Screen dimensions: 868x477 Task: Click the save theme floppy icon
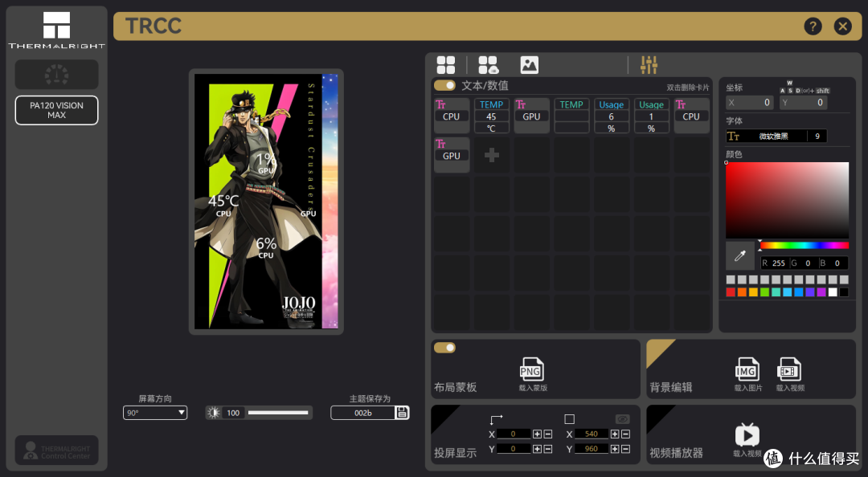point(403,413)
